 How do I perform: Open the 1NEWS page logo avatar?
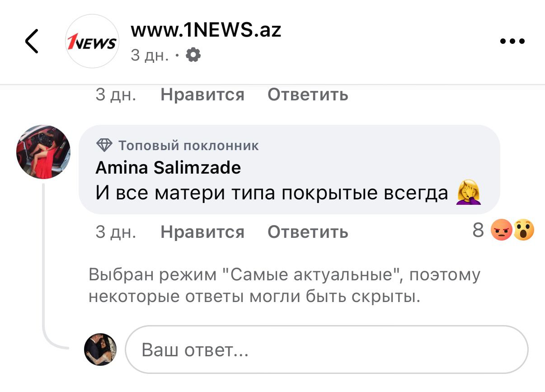[92, 42]
